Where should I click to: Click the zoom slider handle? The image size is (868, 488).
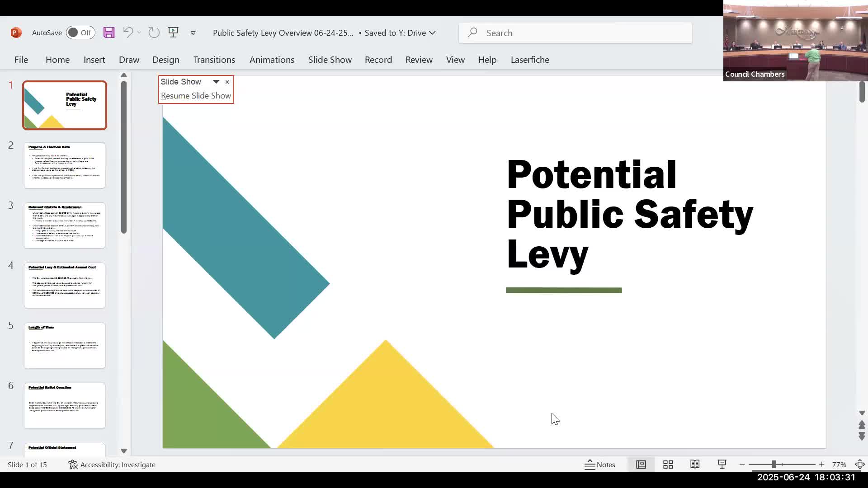774,465
